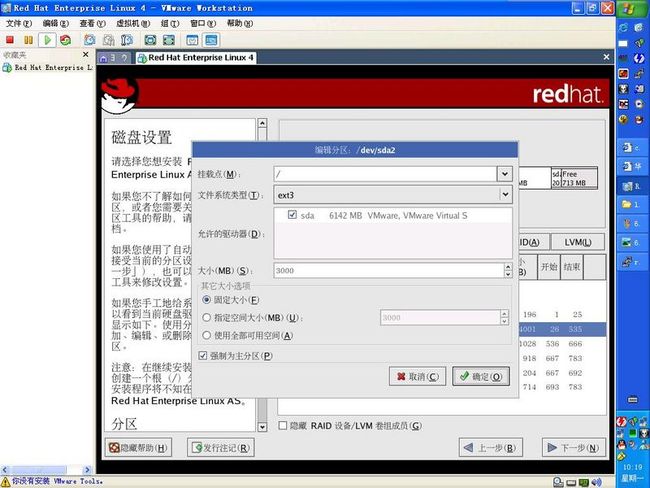Click the red lightning tray icon

[x=621, y=422]
